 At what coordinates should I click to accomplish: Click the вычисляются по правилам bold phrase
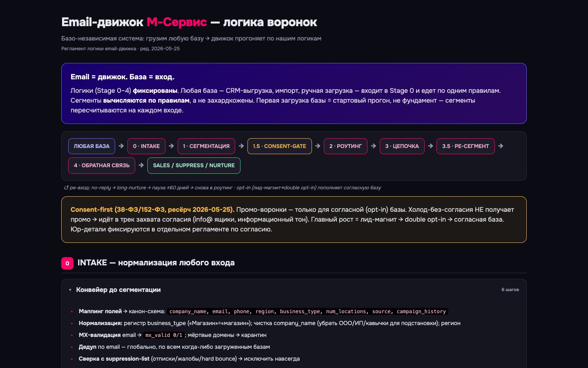pyautogui.click(x=146, y=100)
